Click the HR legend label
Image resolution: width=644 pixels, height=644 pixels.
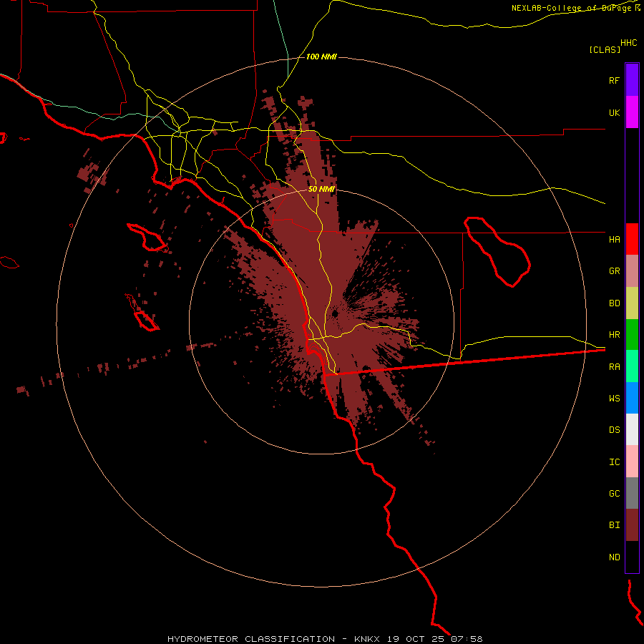[615, 335]
